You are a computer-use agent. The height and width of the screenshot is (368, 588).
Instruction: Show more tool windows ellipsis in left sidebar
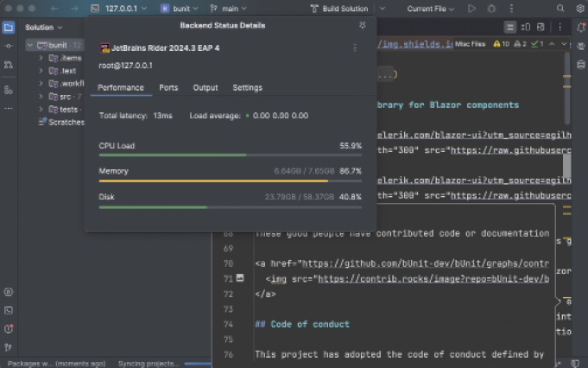point(9,108)
